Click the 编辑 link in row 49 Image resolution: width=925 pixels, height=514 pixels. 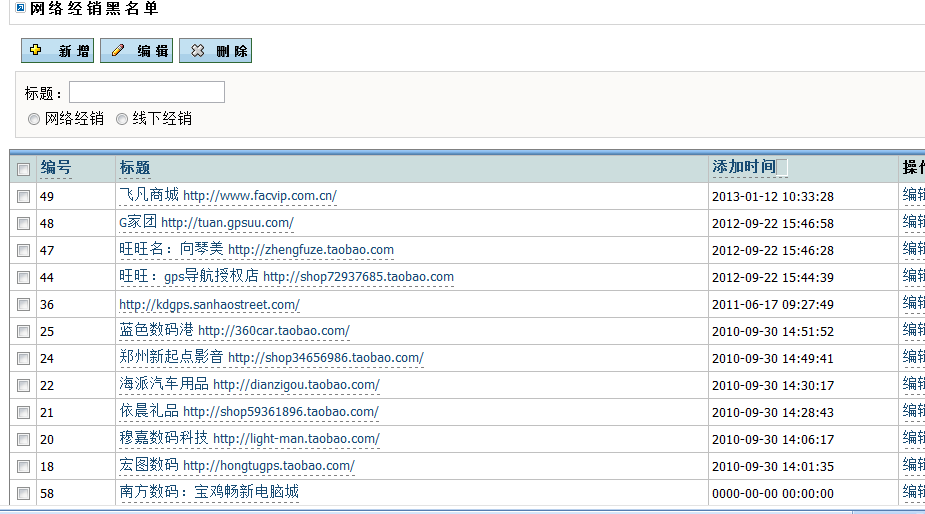click(x=914, y=195)
